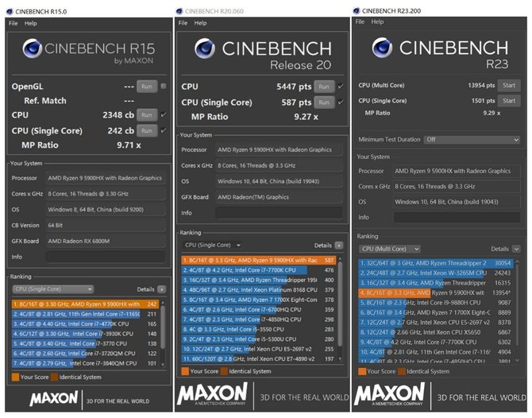Toggle the CPU checkbox in R20
Viewport: 532px width, 418px height.
click(x=341, y=87)
